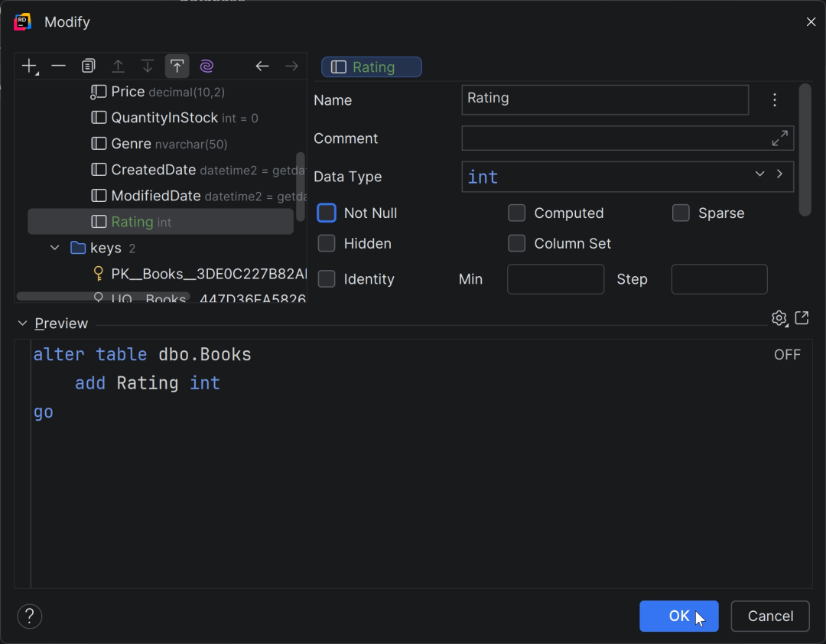Click the Identity Min input field
The width and height of the screenshot is (826, 644).
555,278
